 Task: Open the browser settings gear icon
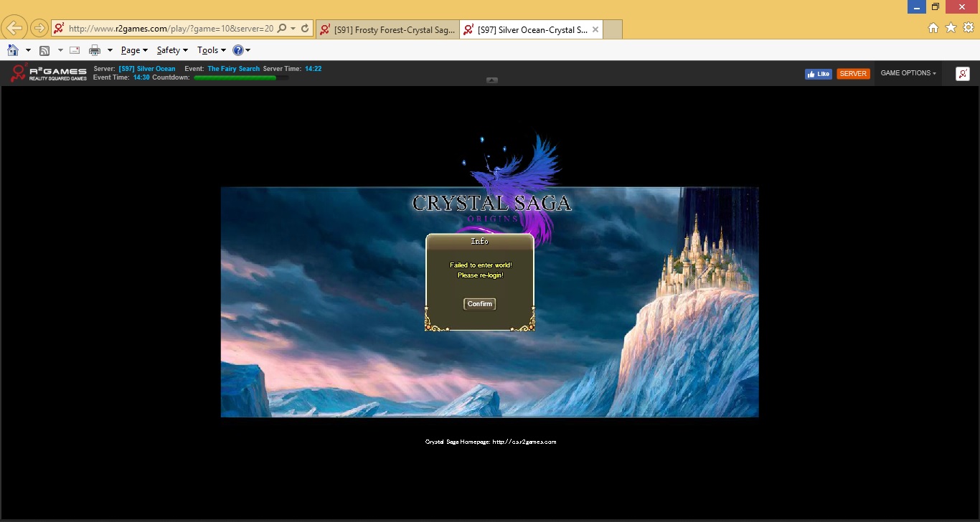point(968,28)
